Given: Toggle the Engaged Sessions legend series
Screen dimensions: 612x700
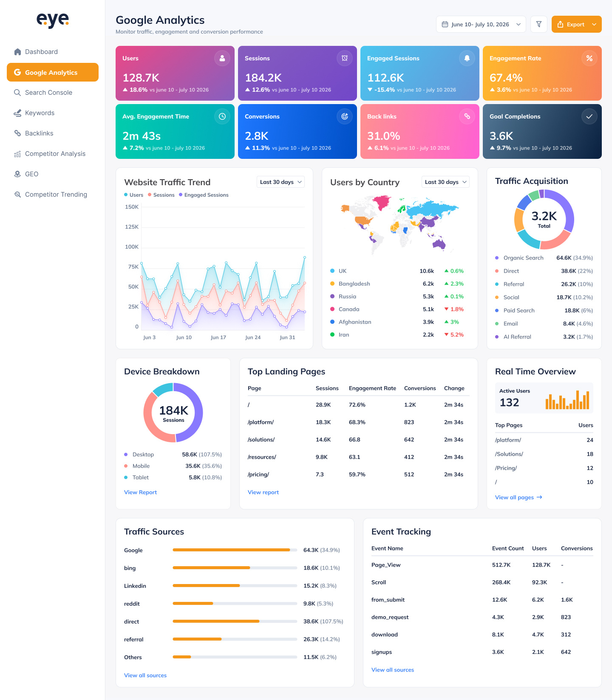Looking at the screenshot, I should 204,195.
